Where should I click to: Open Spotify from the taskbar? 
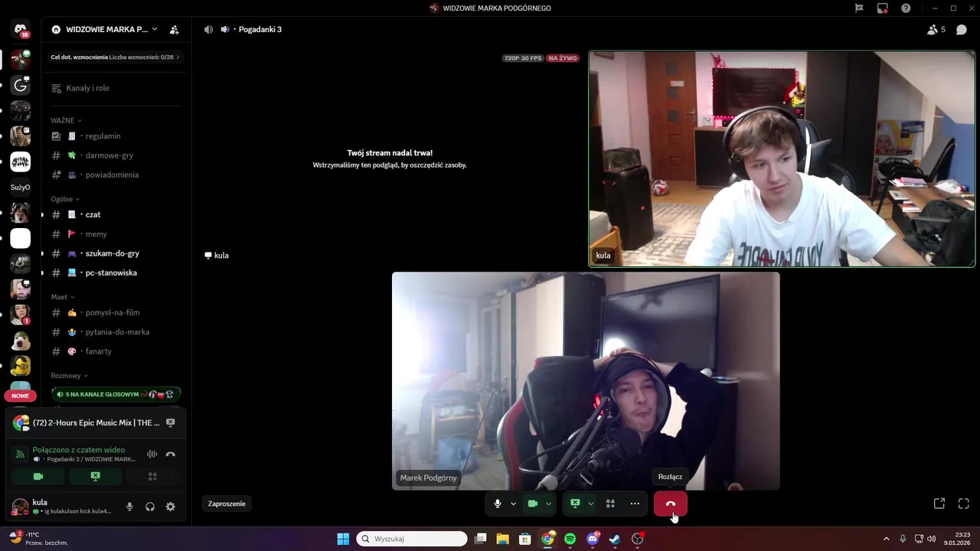pos(570,539)
